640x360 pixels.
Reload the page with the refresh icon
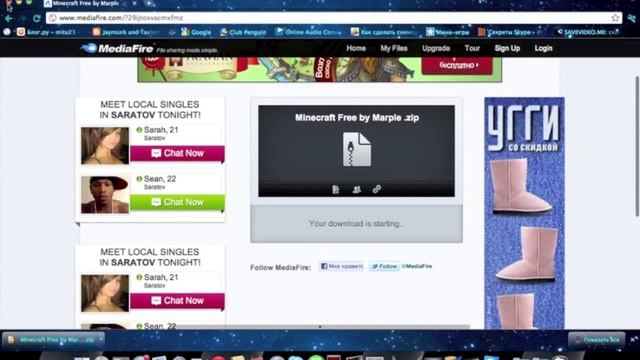tap(37, 18)
